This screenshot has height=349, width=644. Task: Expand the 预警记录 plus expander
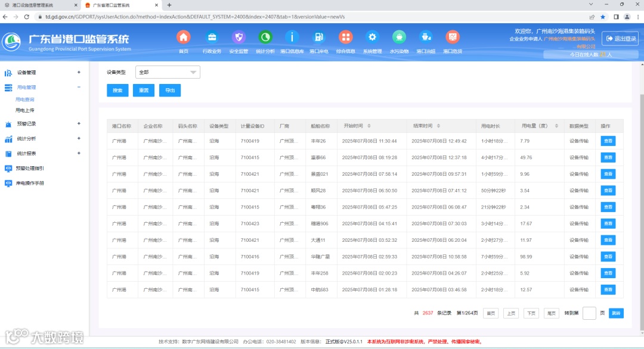[x=79, y=123]
